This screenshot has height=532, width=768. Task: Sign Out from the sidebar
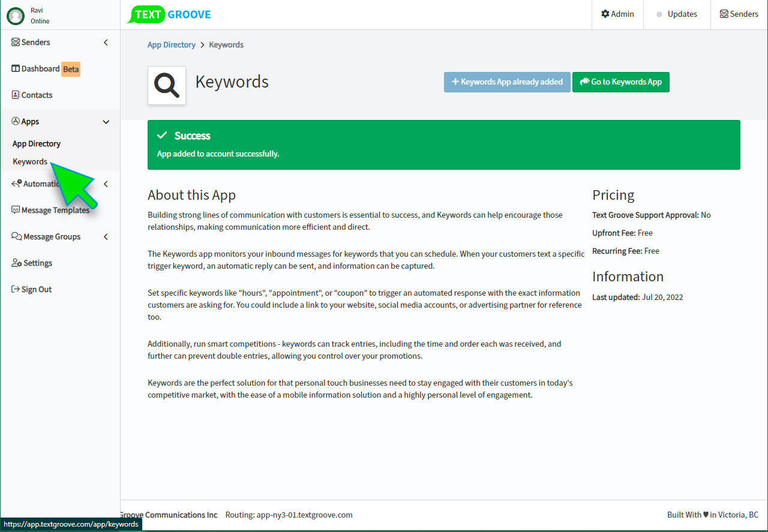tap(60, 290)
